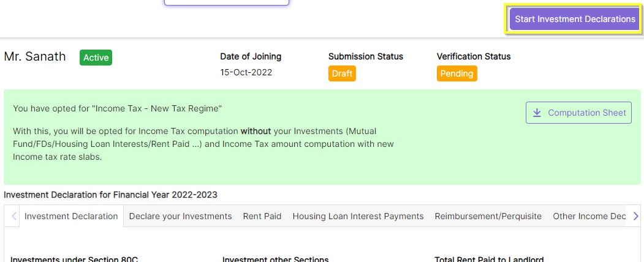Click the Investments under Section 80C heading

(x=74, y=259)
